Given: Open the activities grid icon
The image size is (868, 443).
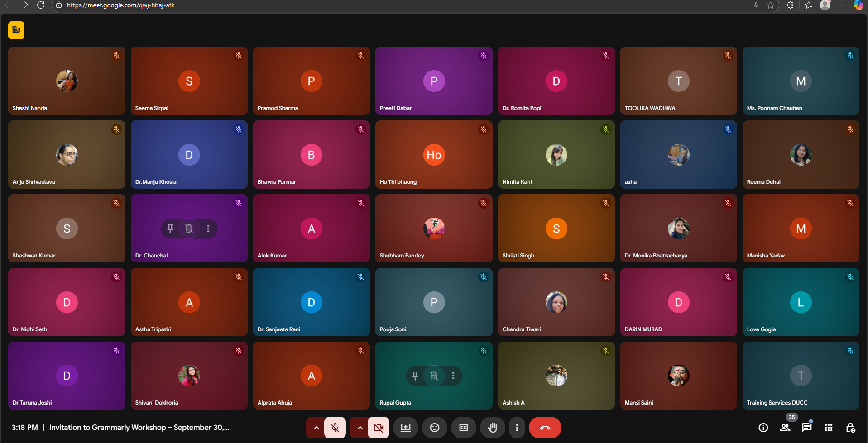Looking at the screenshot, I should (x=829, y=428).
